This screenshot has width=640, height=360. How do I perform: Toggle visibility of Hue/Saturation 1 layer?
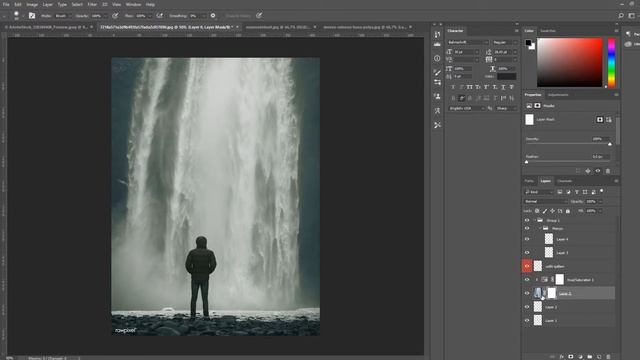527,280
